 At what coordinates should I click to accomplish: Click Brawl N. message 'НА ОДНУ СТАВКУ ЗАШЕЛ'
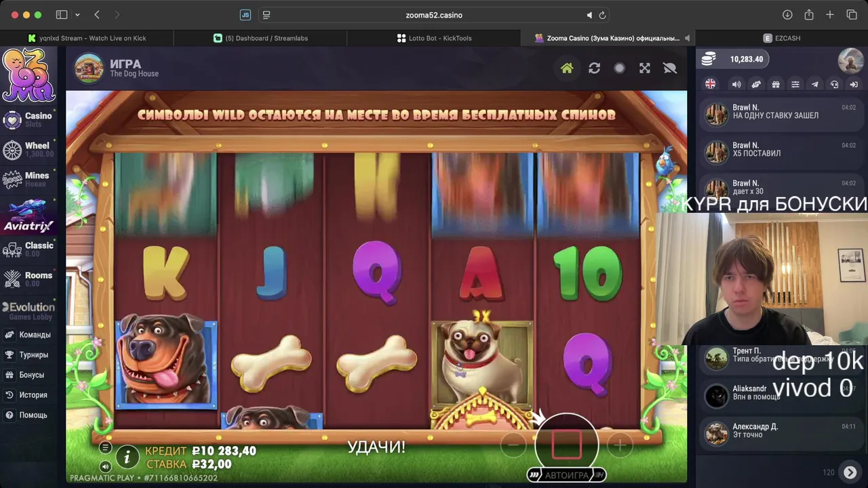781,115
